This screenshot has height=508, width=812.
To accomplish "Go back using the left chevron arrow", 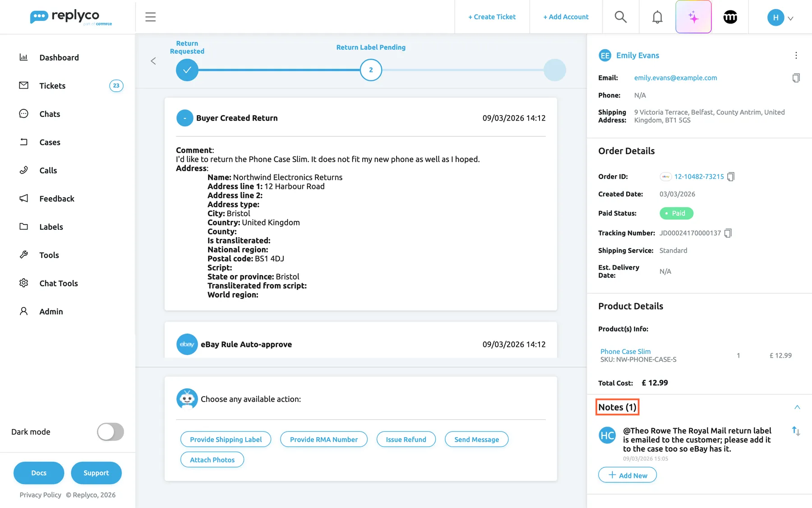I will (153, 61).
